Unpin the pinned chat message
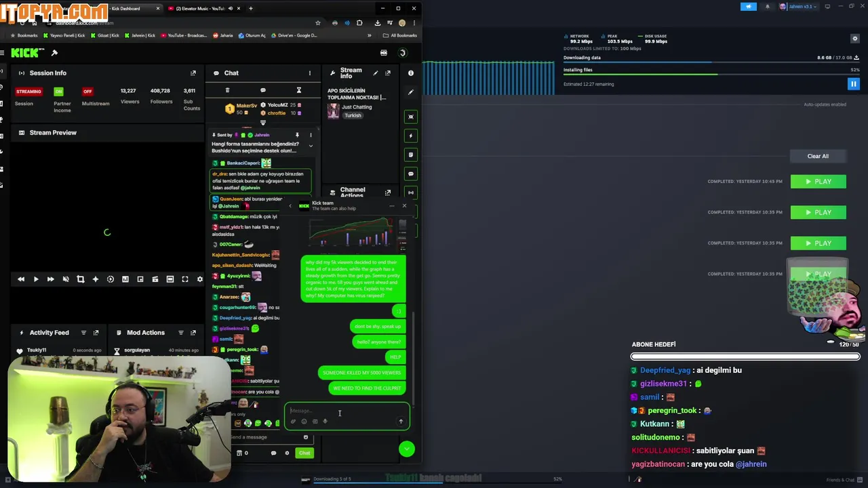The width and height of the screenshot is (868, 488). tap(297, 135)
